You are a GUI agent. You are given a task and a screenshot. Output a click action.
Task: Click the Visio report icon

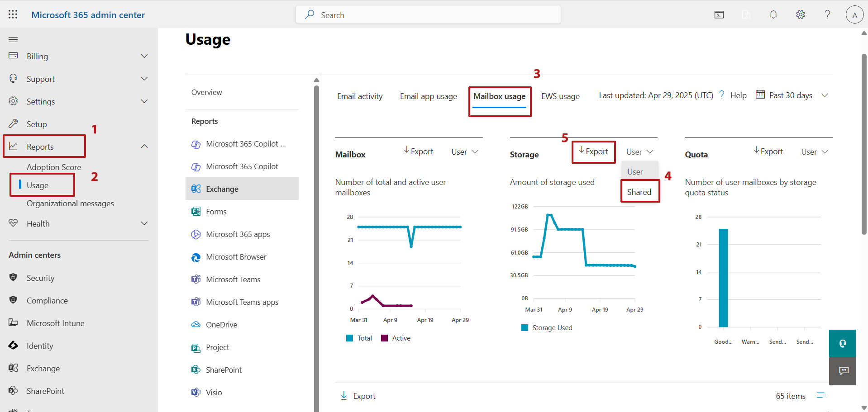click(x=196, y=392)
